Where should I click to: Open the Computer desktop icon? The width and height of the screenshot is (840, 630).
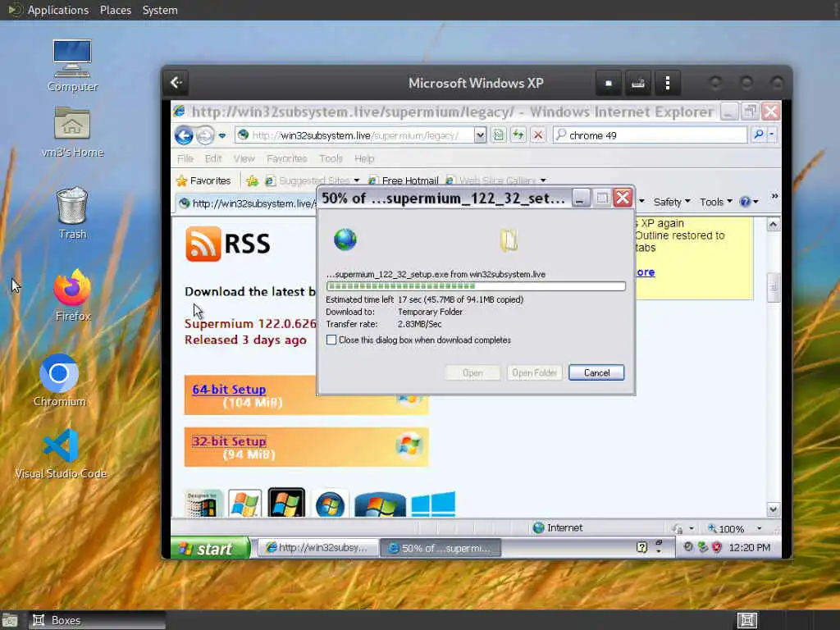pyautogui.click(x=72, y=66)
